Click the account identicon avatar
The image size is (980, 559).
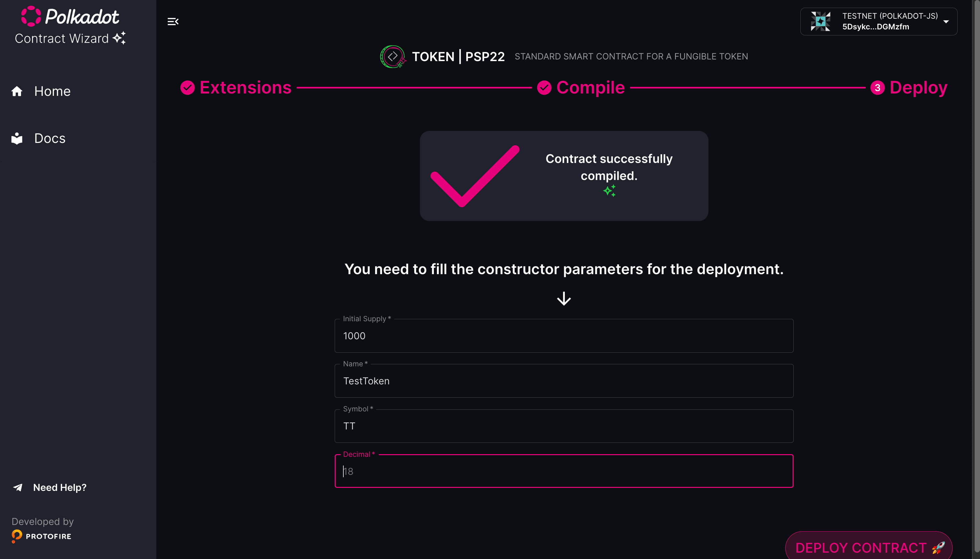820,21
